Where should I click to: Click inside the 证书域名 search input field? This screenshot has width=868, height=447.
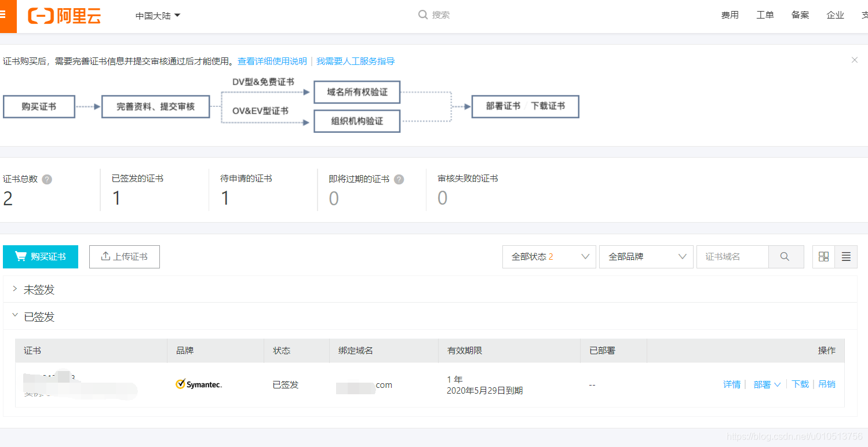pos(732,256)
